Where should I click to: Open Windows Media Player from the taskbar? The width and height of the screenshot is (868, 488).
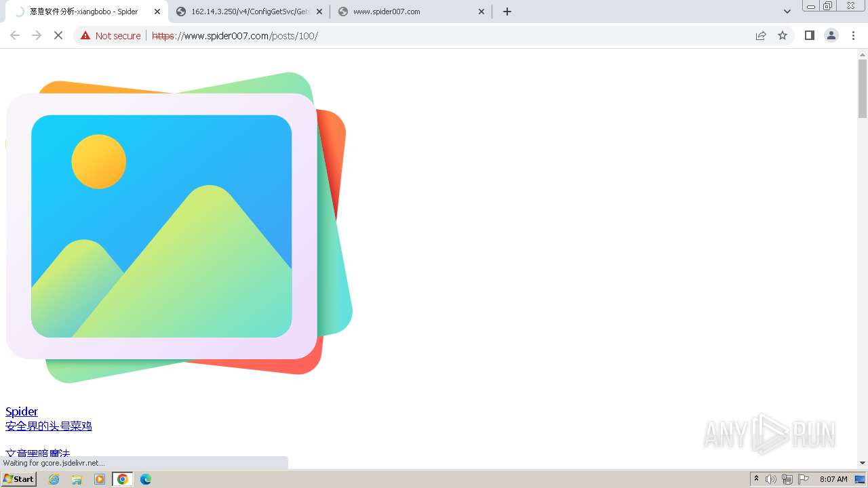100,479
